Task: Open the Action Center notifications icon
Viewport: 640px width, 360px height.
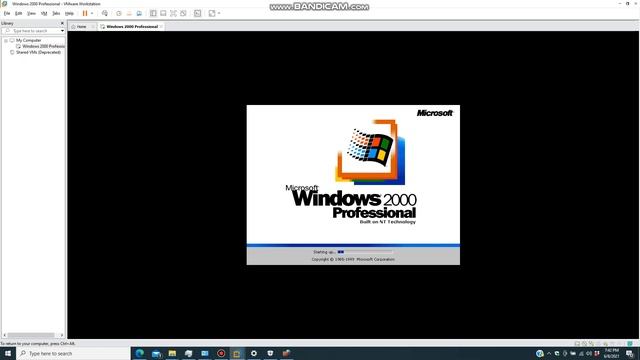Action: point(629,353)
